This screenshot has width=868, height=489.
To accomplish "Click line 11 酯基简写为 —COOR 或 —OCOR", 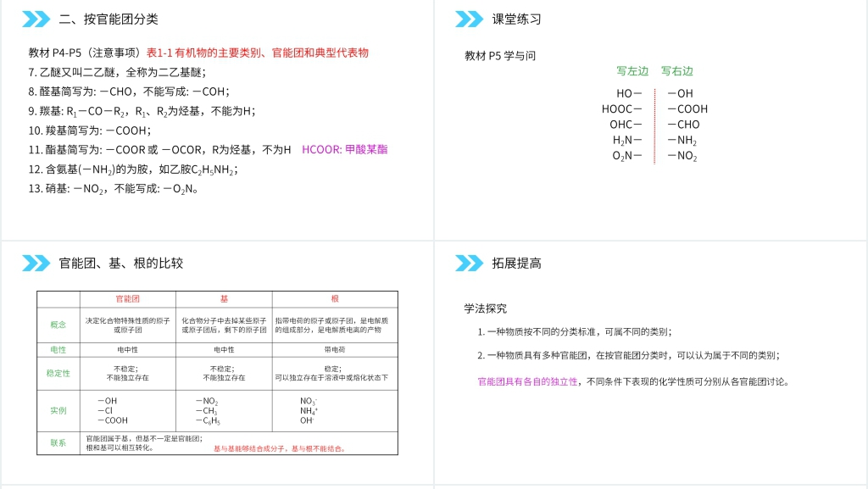I will click(159, 150).
